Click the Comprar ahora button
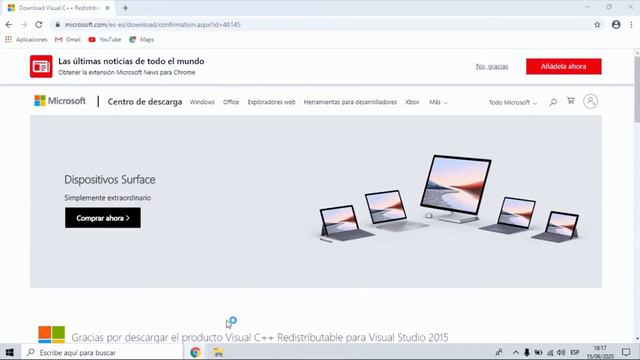 tap(103, 218)
